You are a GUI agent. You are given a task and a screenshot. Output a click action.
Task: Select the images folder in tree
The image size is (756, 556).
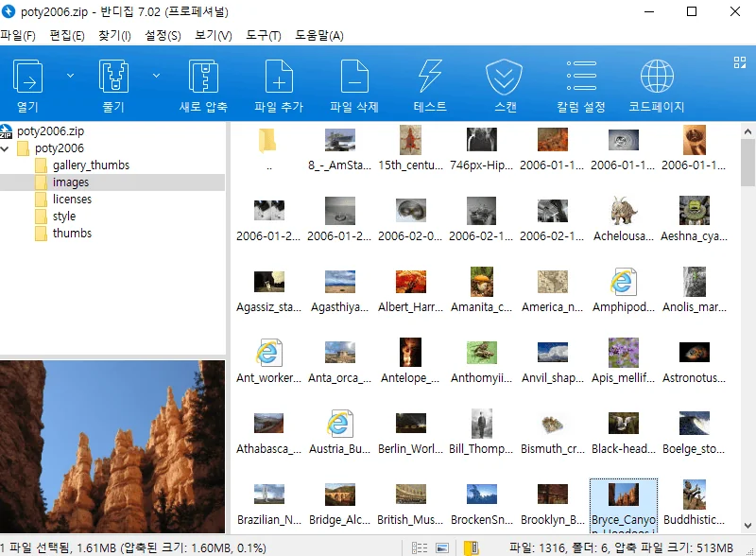pos(70,182)
